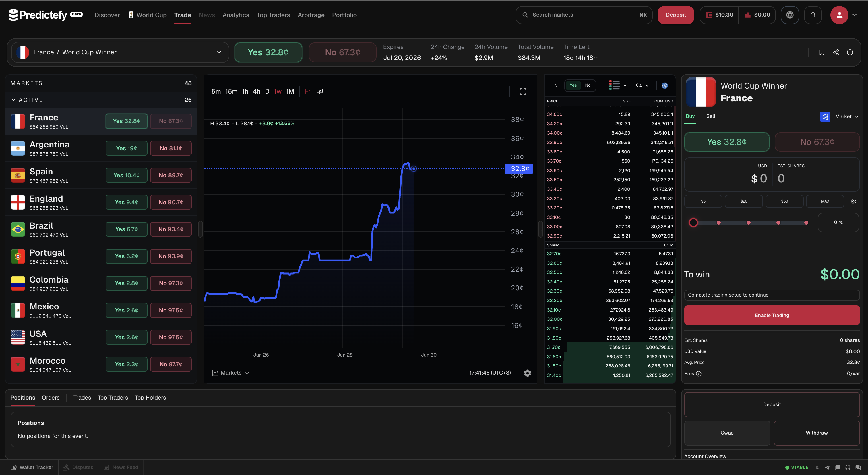This screenshot has width=868, height=475.
Task: Open the 0.1 tick size dropdown
Action: tap(642, 85)
